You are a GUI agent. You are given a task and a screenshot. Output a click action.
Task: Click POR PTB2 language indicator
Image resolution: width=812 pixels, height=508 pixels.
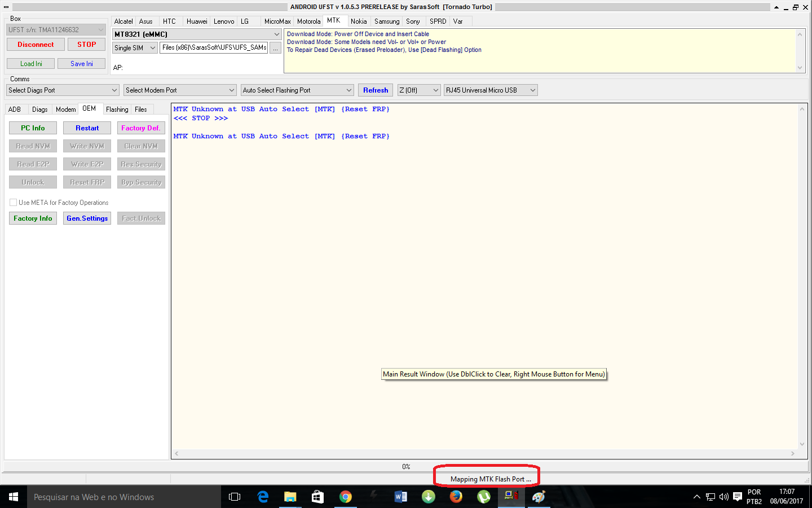coord(754,497)
